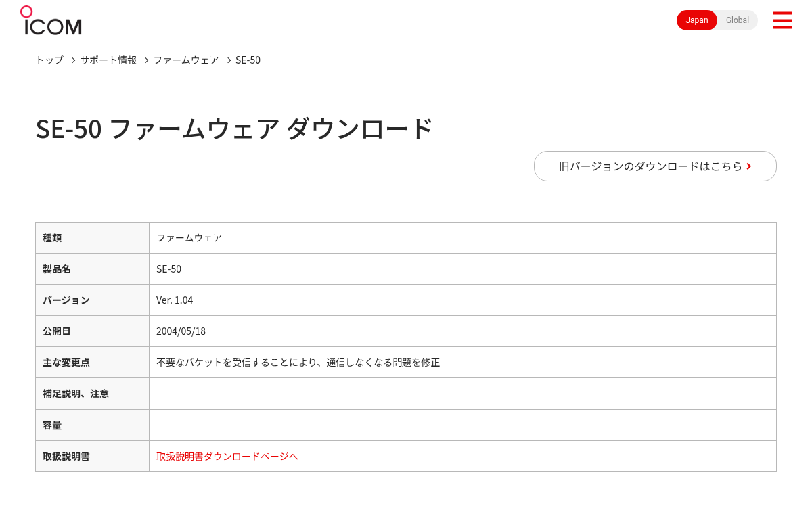
Task: Switch site region to Global
Action: [x=738, y=20]
